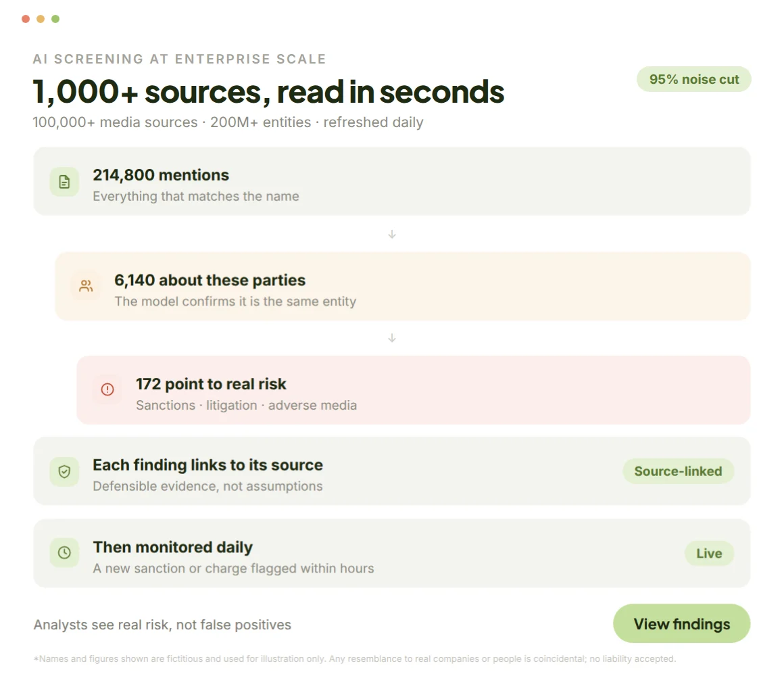Click the Source-linked badge

click(678, 471)
